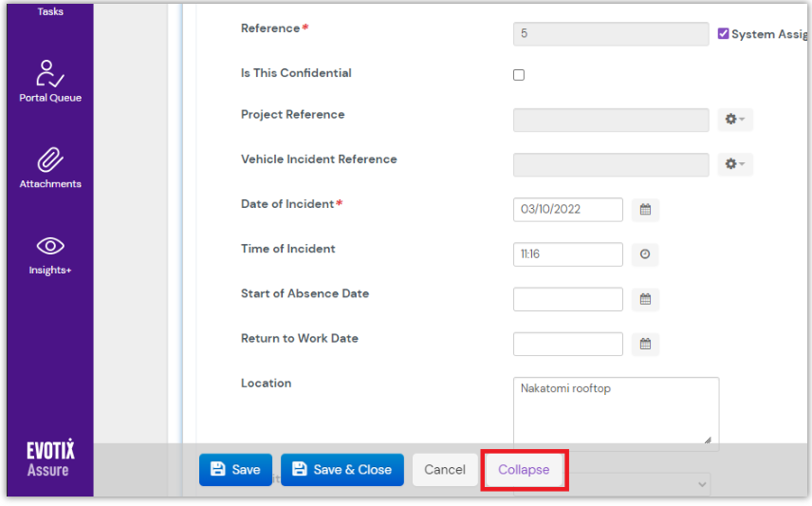The width and height of the screenshot is (812, 506).
Task: Click into the Location text area
Action: 615,411
